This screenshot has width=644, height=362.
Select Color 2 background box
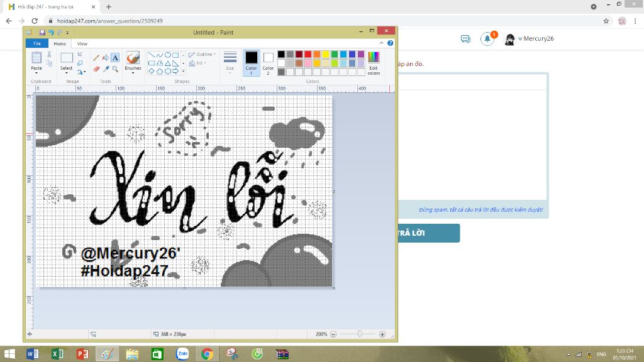pyautogui.click(x=268, y=63)
